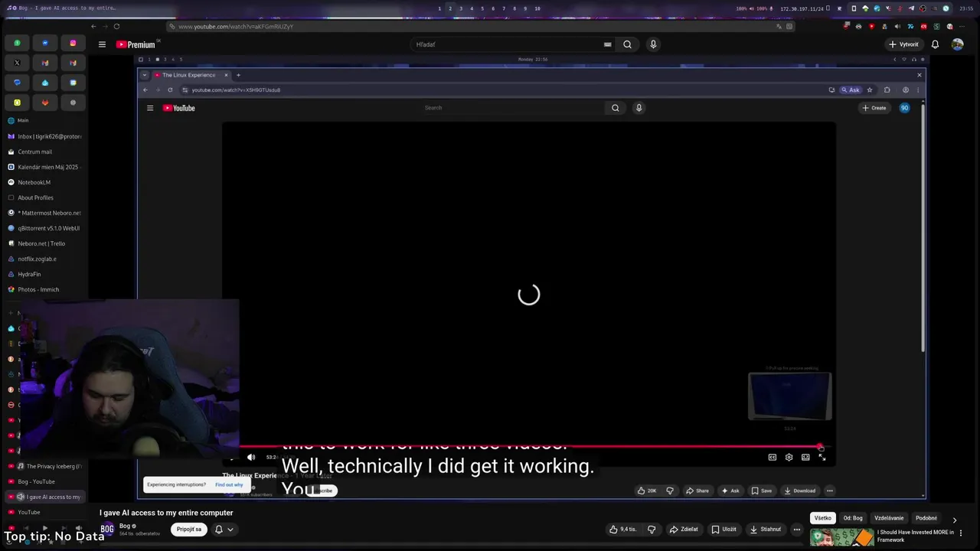Click Find out why link
980x551 pixels.
pyautogui.click(x=229, y=484)
